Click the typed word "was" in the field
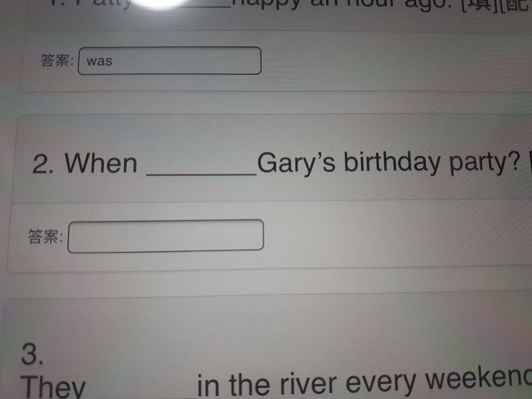 pyautogui.click(x=99, y=61)
